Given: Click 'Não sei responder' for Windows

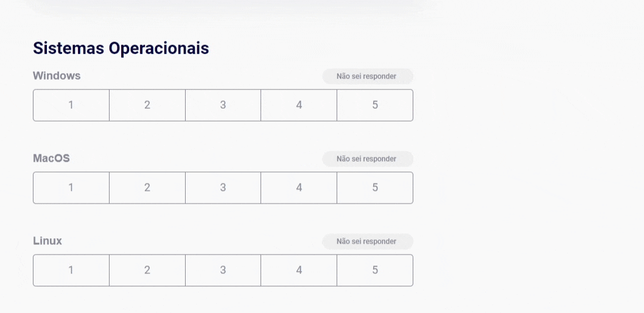Looking at the screenshot, I should [x=367, y=77].
